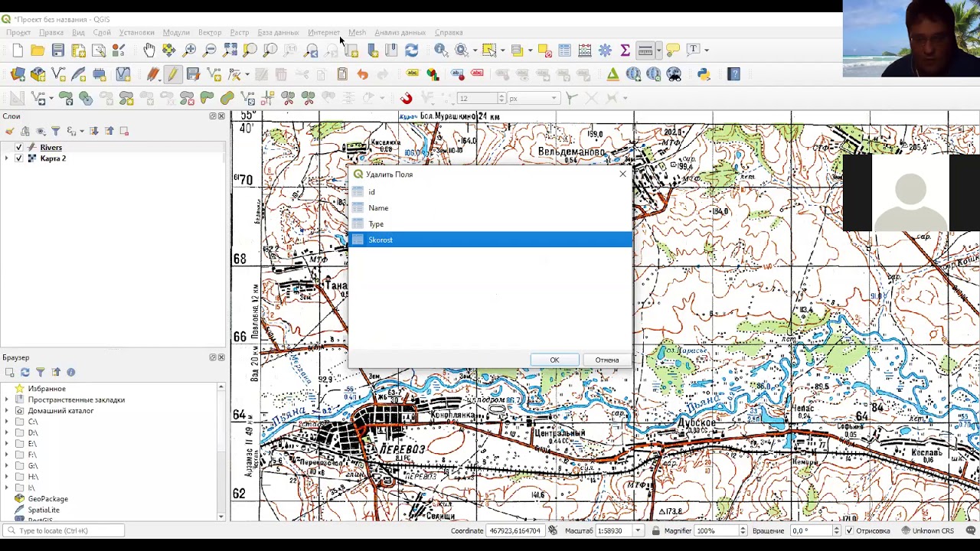
Task: Select the Identify Features tool
Action: tap(441, 51)
